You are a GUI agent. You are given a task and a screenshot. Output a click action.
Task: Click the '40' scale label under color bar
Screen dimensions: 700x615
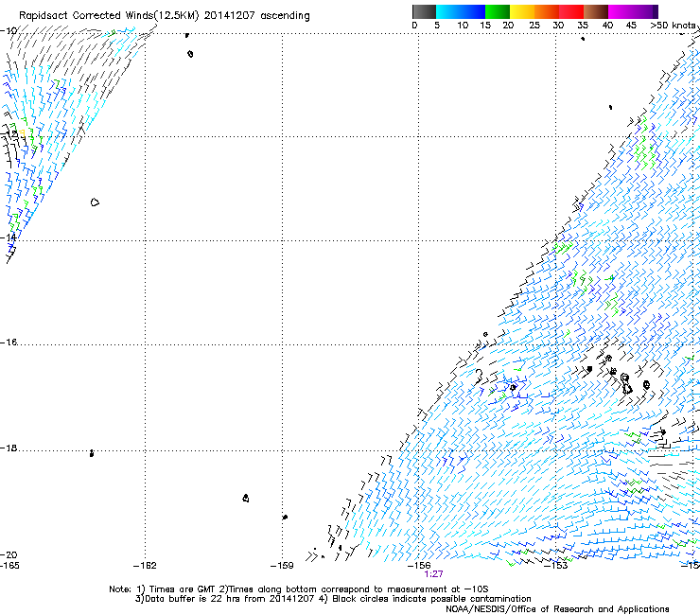point(607,26)
